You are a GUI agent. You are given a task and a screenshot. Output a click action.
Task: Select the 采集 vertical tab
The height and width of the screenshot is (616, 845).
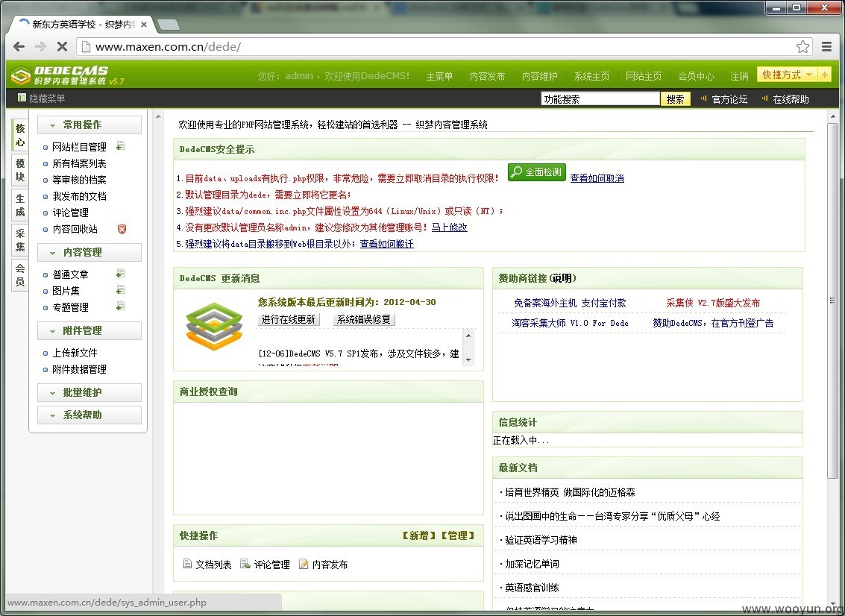coord(20,240)
